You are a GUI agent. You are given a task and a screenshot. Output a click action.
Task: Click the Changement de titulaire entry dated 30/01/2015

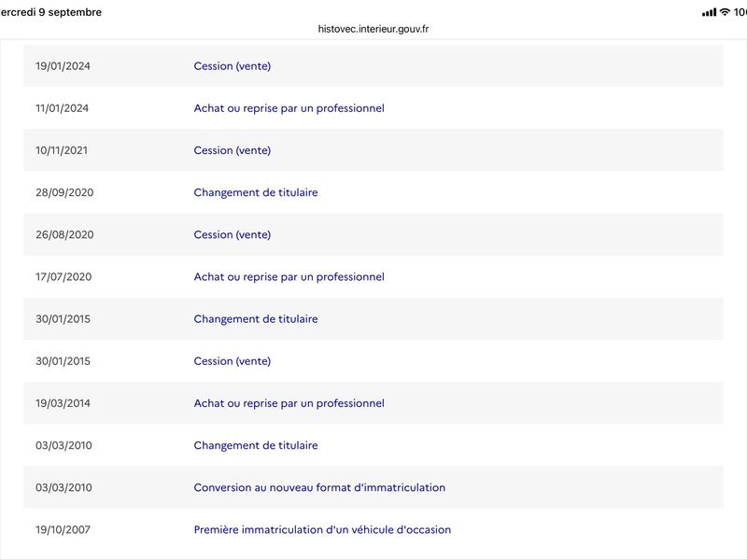255,318
